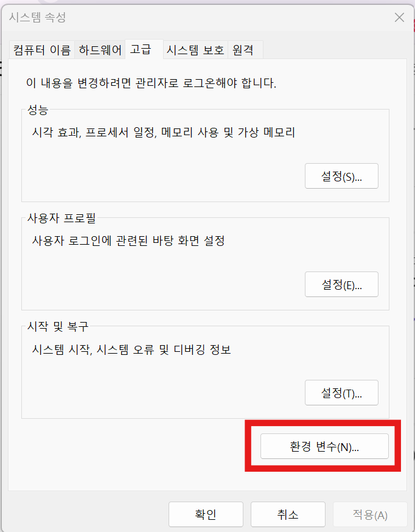Go to the 시스템 보호 tab
Image resolution: width=415 pixels, height=532 pixels.
point(195,50)
